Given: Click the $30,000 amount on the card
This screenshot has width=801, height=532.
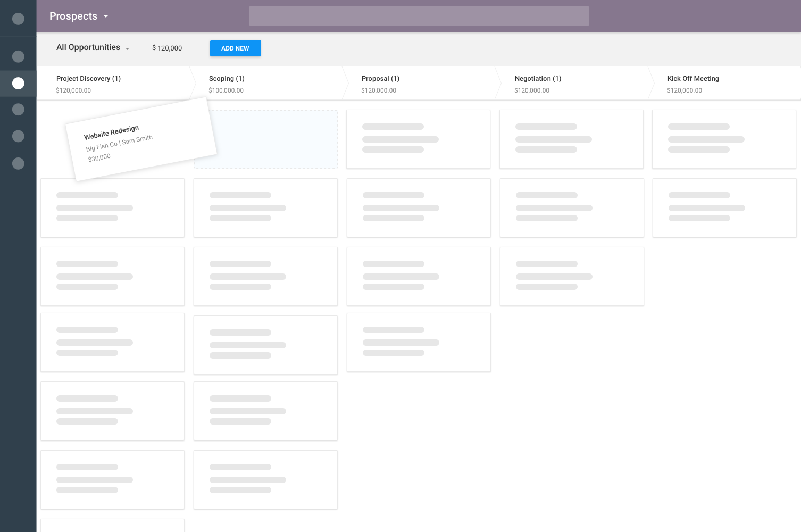Looking at the screenshot, I should pos(99,157).
